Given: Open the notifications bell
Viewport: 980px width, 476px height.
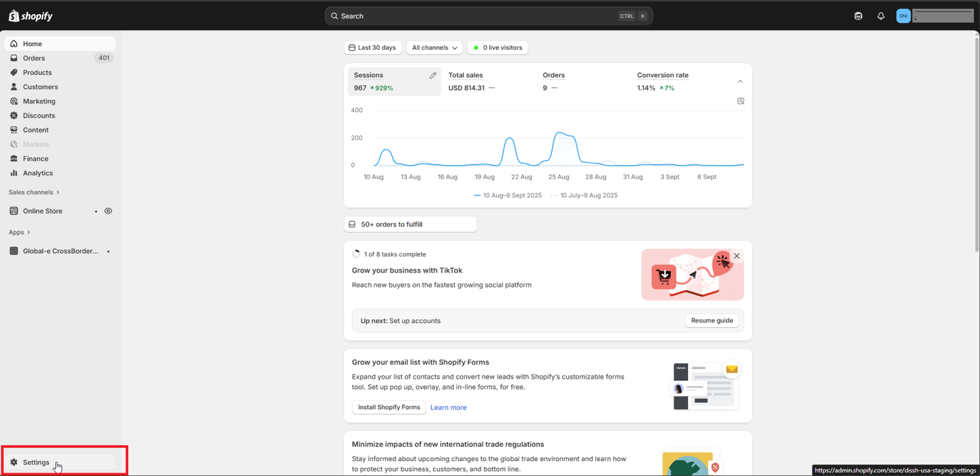Looking at the screenshot, I should coord(881,16).
